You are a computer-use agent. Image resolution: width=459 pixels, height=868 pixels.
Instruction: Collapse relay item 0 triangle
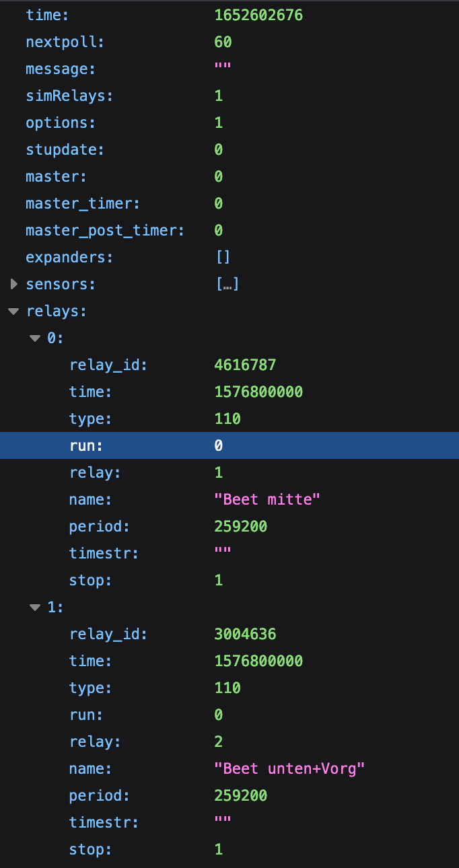click(x=35, y=338)
